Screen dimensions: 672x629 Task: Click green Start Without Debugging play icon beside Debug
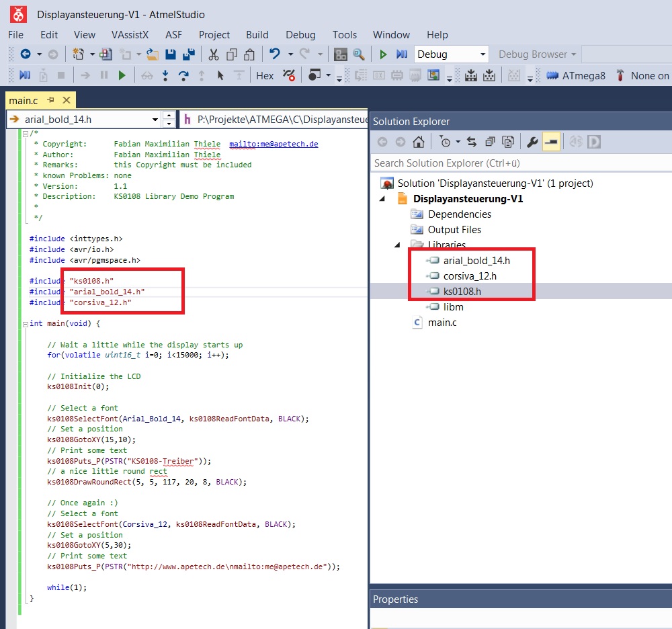pos(383,54)
